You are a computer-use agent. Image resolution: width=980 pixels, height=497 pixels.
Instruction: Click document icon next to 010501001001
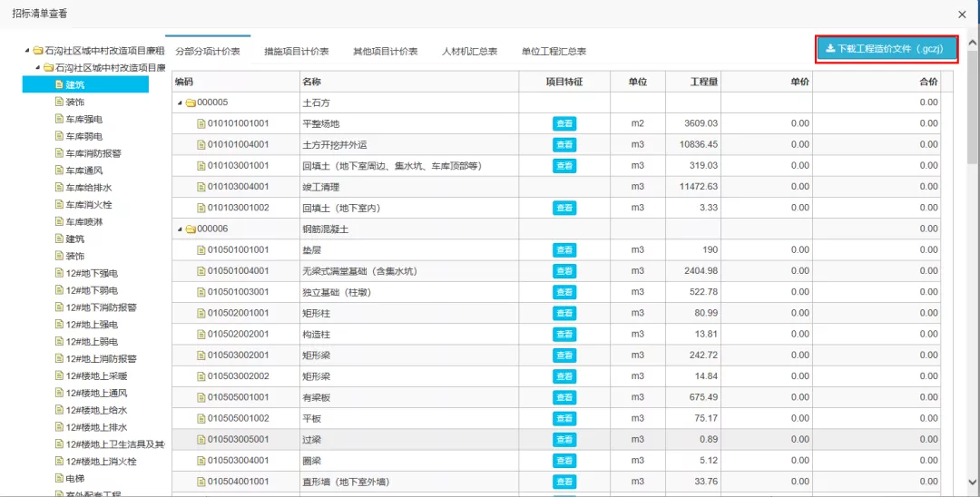pyautogui.click(x=201, y=250)
